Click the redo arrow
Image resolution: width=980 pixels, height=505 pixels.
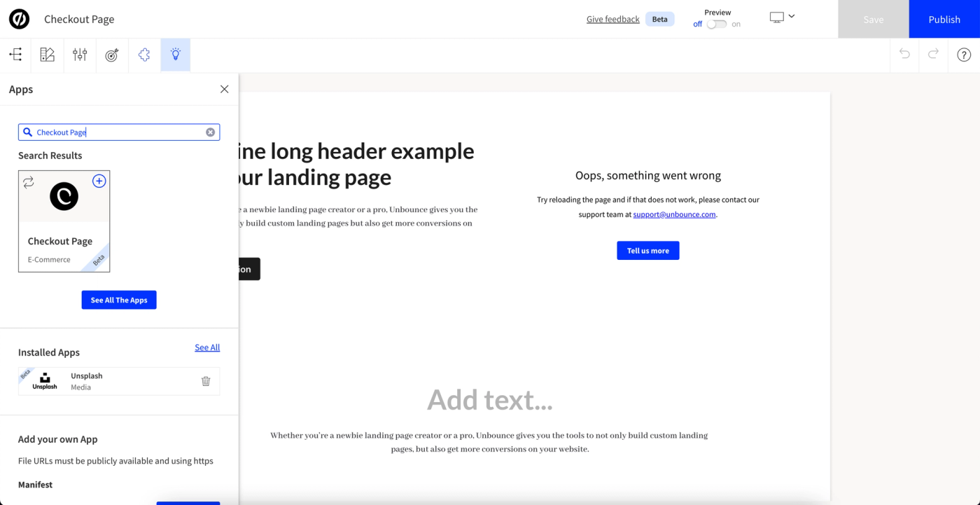[x=933, y=54]
